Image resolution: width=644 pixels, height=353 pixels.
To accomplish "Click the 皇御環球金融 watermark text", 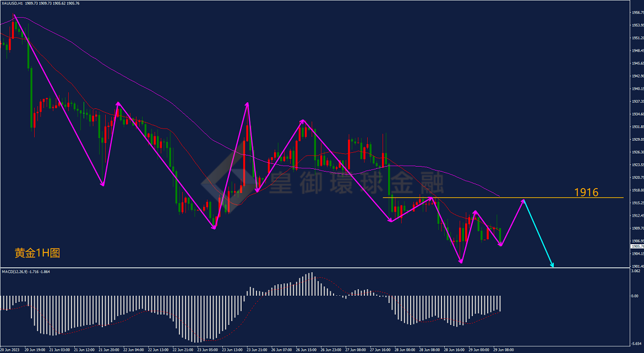I will (357, 182).
